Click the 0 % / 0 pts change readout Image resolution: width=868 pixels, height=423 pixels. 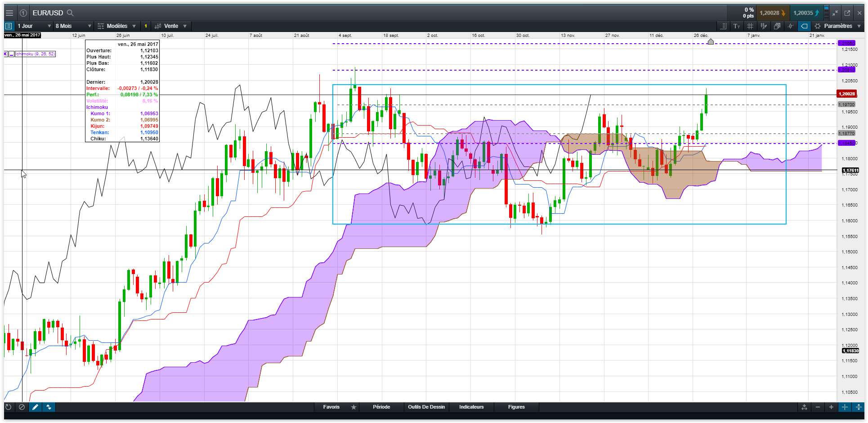click(748, 13)
